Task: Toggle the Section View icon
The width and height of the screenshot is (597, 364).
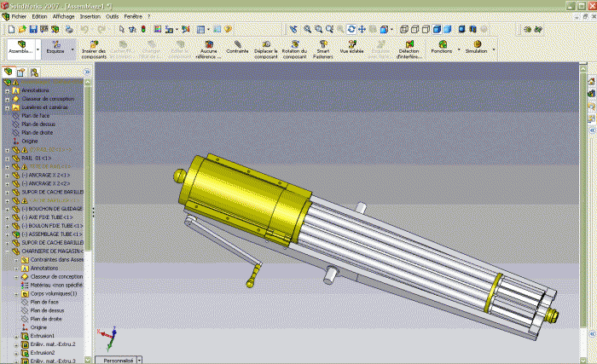Action: click(x=472, y=29)
